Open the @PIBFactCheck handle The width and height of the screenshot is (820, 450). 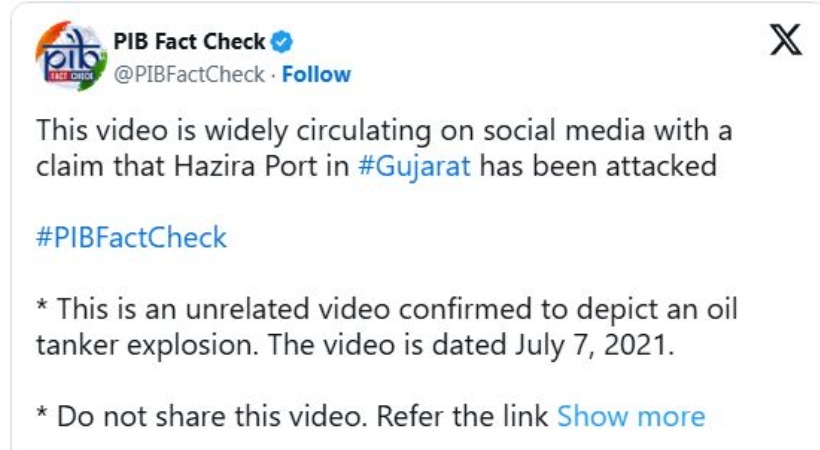pyautogui.click(x=189, y=74)
